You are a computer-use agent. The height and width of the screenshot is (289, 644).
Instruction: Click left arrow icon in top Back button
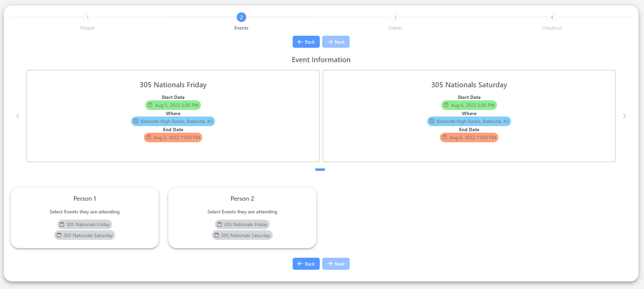pyautogui.click(x=300, y=42)
